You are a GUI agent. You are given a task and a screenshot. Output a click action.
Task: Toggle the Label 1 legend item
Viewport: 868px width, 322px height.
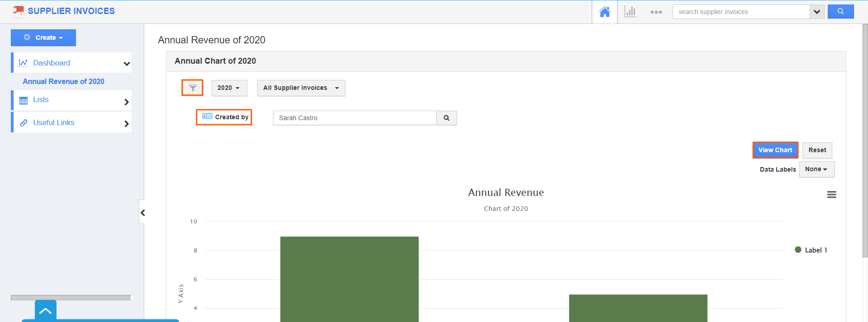tap(811, 250)
